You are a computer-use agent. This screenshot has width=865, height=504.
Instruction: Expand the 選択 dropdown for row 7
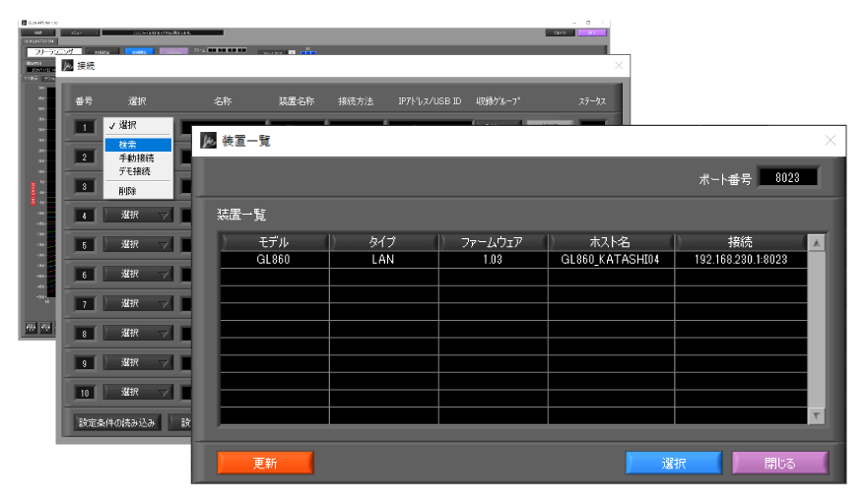pyautogui.click(x=137, y=303)
